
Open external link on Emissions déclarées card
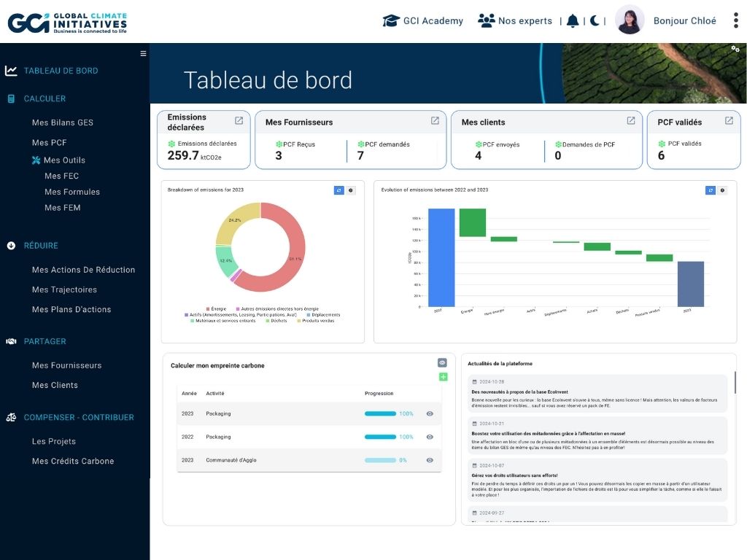coord(239,121)
